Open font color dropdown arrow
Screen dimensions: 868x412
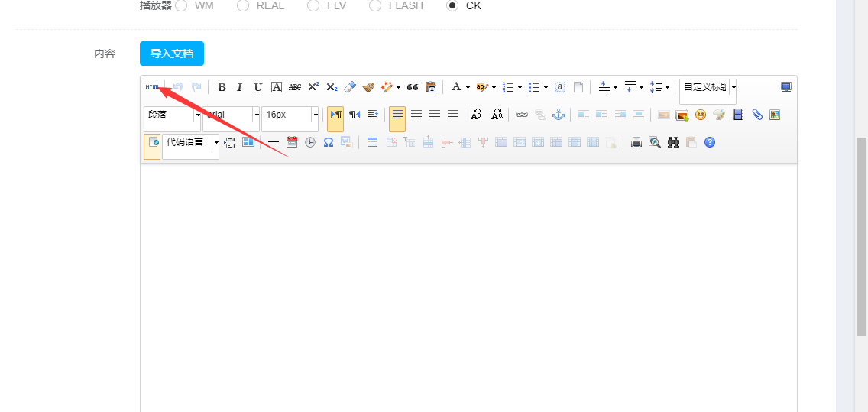point(468,87)
